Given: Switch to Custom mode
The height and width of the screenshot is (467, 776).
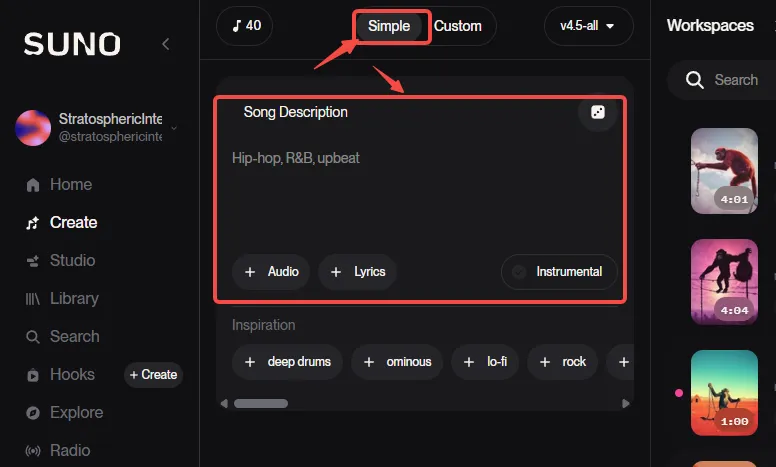Looking at the screenshot, I should pyautogui.click(x=458, y=26).
